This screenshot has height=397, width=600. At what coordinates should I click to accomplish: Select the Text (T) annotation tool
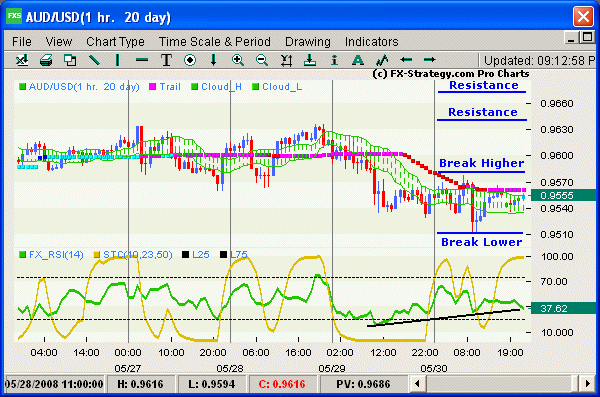click(x=166, y=60)
